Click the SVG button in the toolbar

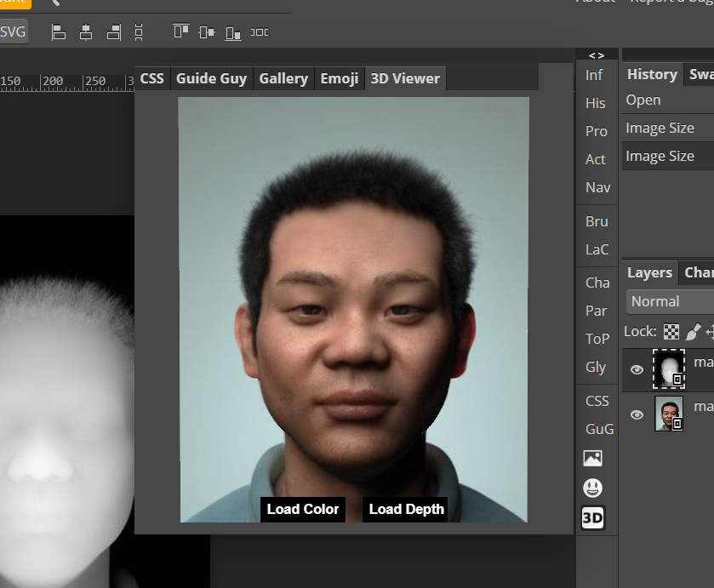click(14, 31)
